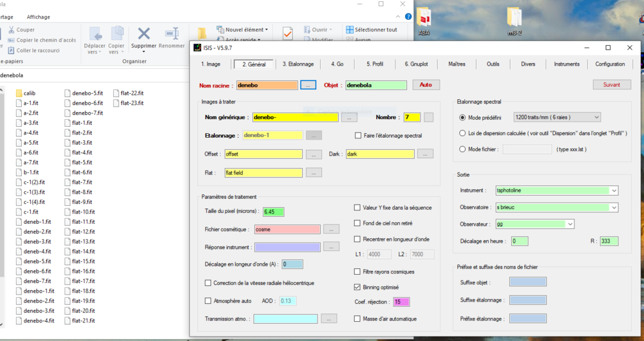
Task: Click Nombre field showing 7
Action: click(412, 117)
